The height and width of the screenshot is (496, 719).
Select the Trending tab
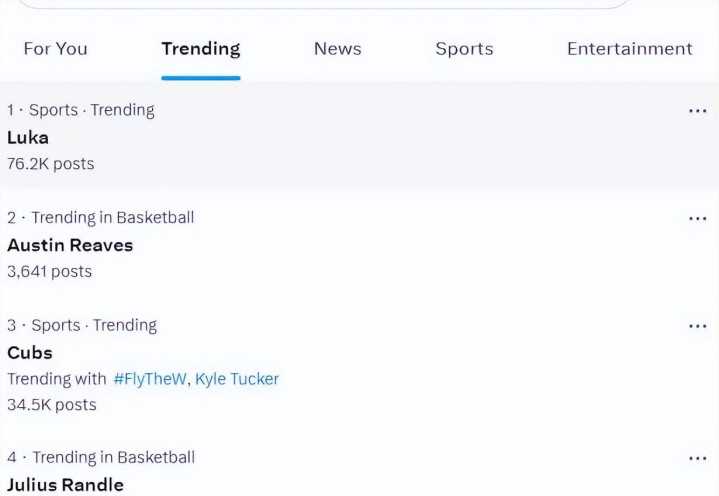201,49
